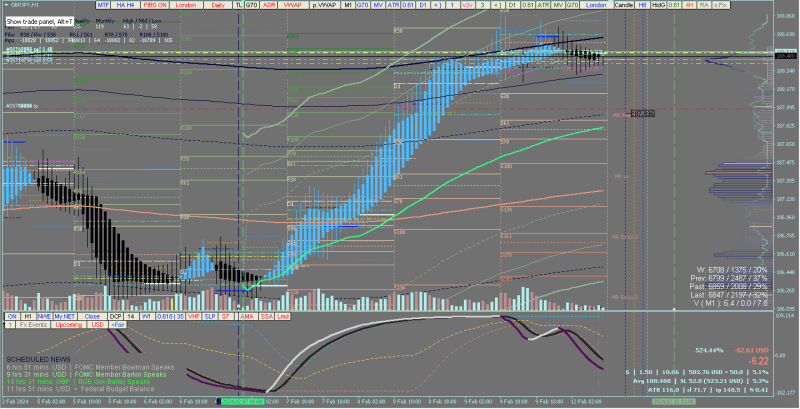Toggle the TL trendline button
Image resolution: width=800 pixels, height=409 pixels.
tap(238, 5)
